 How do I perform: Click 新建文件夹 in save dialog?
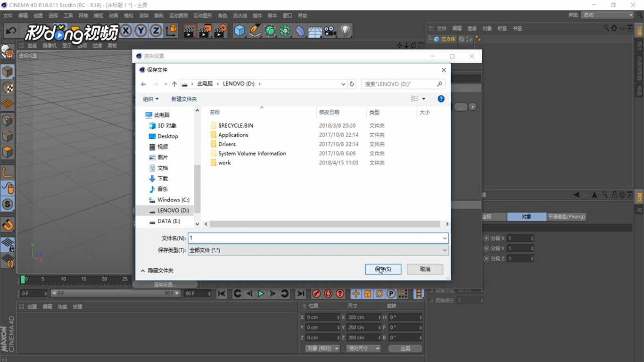coord(184,99)
